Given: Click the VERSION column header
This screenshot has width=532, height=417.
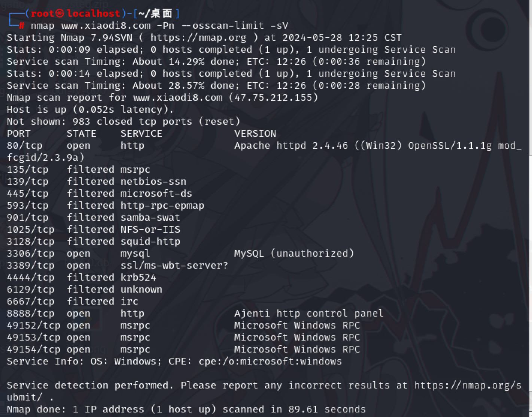Looking at the screenshot, I should [255, 133].
